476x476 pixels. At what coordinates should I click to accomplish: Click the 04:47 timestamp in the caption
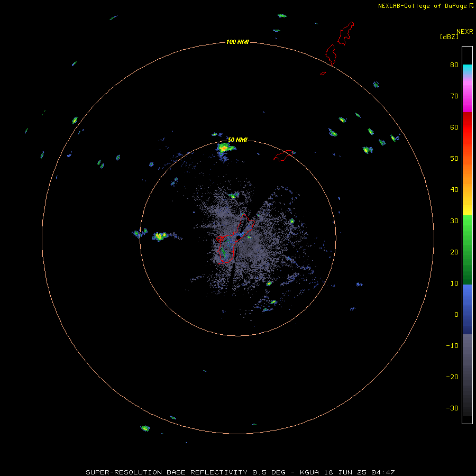382,472
